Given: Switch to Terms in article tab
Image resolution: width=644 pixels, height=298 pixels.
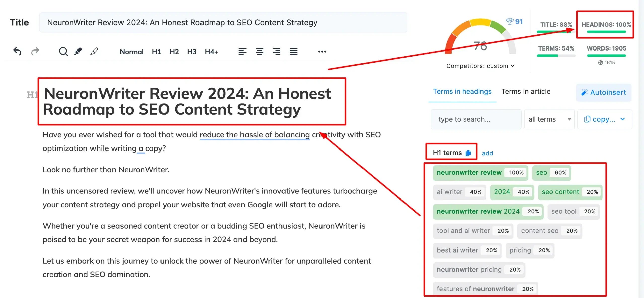Looking at the screenshot, I should [x=526, y=91].
